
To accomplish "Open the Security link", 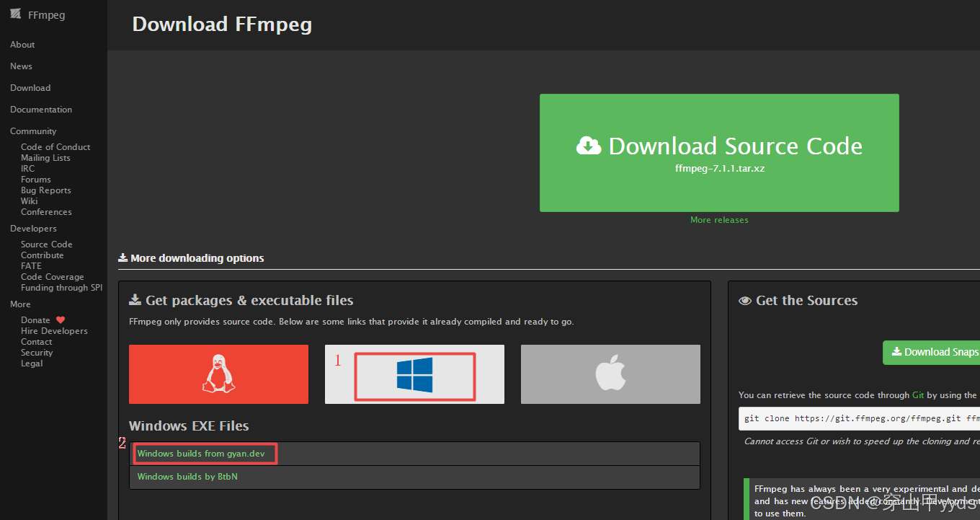I will coord(37,353).
